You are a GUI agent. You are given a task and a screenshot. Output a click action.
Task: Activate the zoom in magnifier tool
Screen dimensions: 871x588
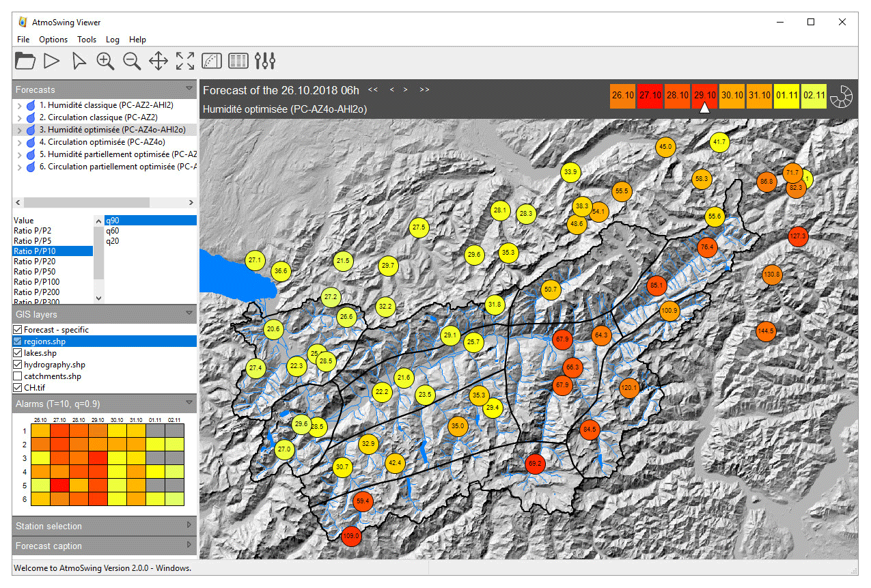(x=105, y=61)
